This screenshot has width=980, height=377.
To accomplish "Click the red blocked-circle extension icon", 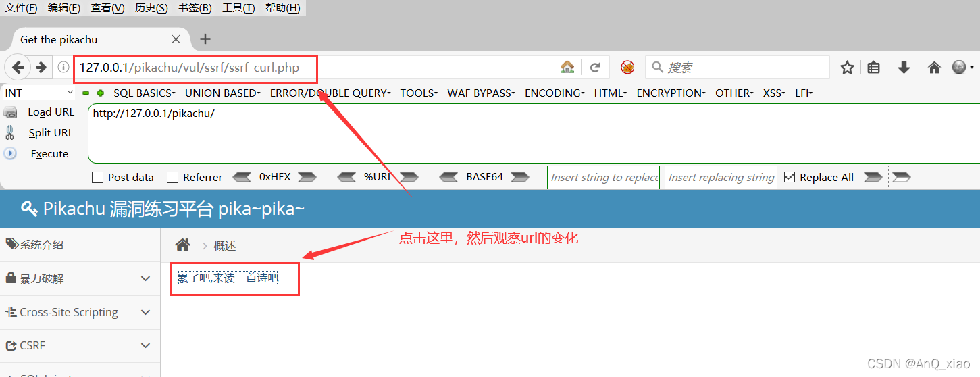I will tap(628, 68).
